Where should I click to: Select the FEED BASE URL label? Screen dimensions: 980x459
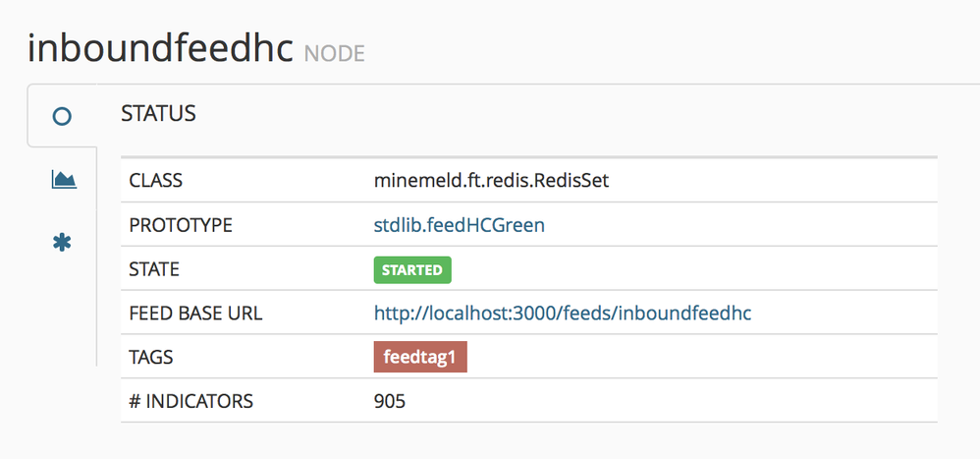click(195, 314)
